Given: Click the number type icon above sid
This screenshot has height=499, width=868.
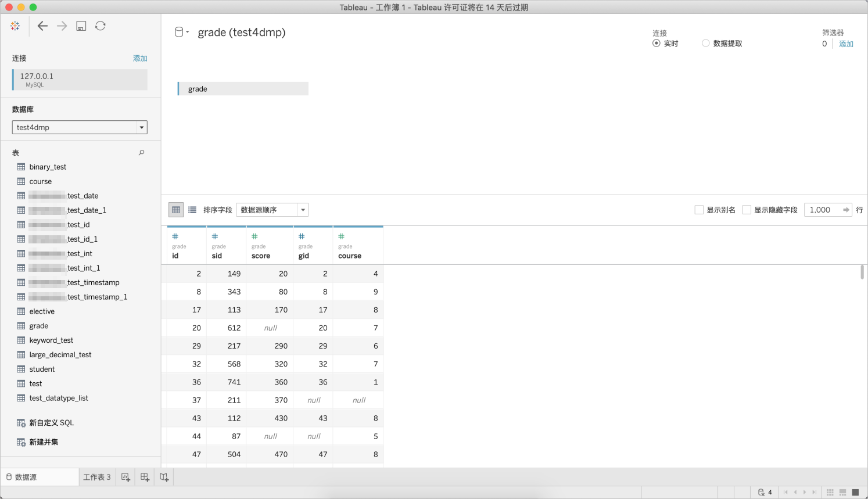Looking at the screenshot, I should click(x=215, y=236).
